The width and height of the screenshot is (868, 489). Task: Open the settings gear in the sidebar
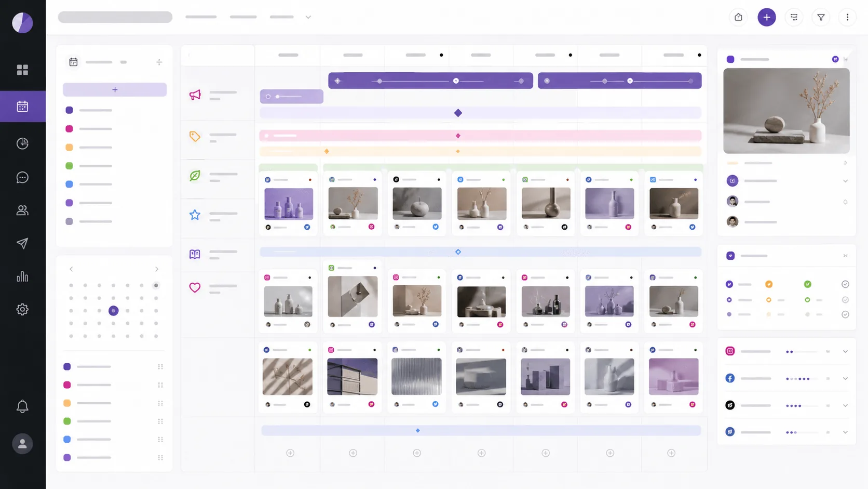pyautogui.click(x=22, y=309)
